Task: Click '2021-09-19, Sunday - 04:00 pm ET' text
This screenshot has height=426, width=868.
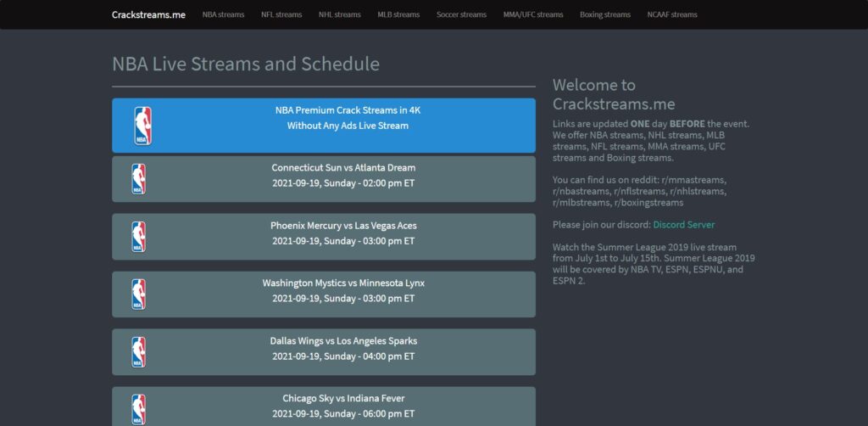Action: [343, 356]
